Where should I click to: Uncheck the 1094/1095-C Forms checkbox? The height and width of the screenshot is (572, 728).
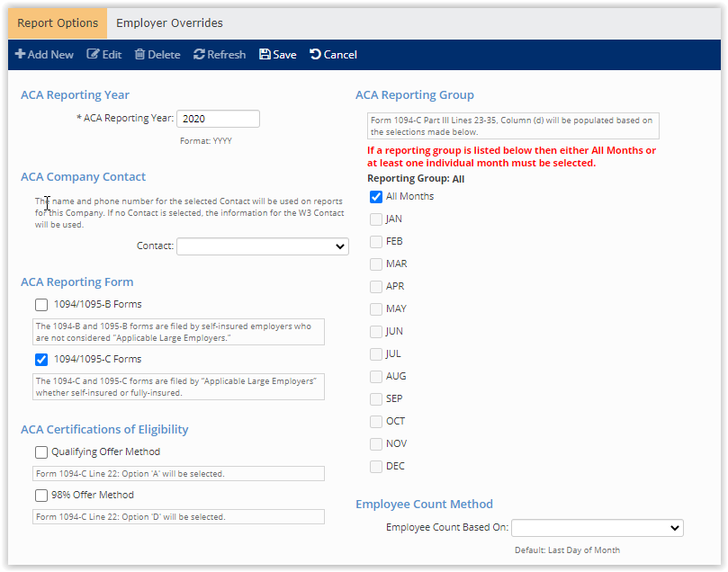41,360
